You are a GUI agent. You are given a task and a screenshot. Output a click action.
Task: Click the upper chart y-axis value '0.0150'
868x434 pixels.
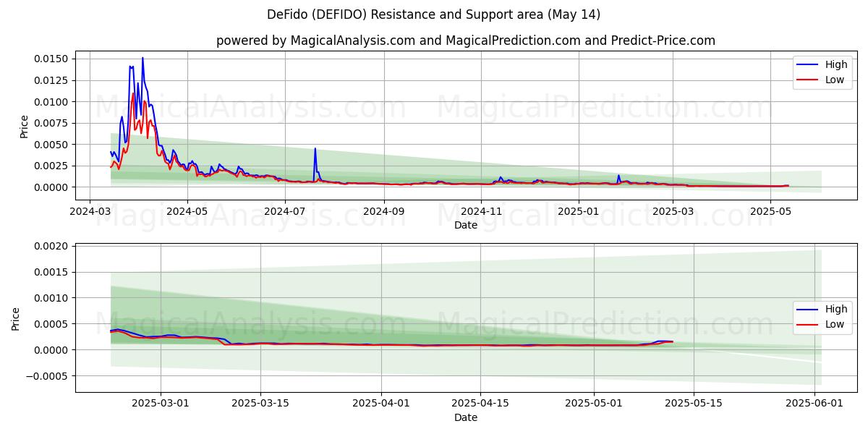pyautogui.click(x=53, y=59)
